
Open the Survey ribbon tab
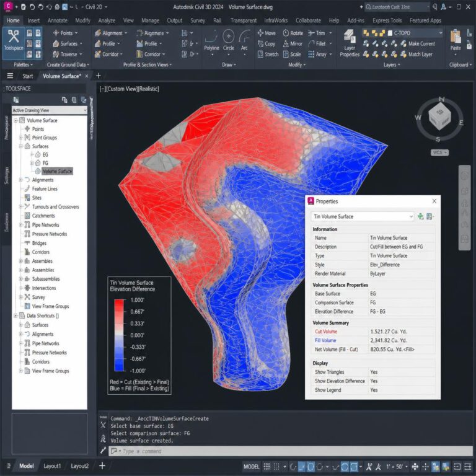(x=198, y=20)
